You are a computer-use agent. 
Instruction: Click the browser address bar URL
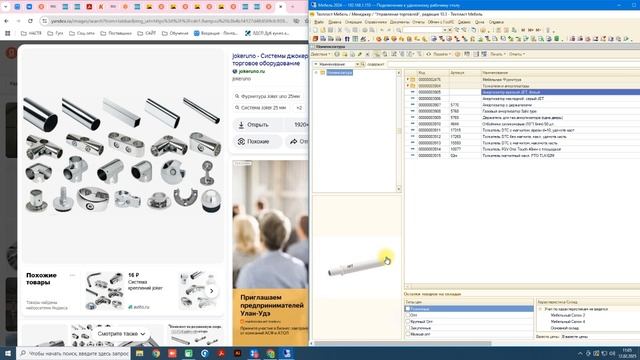169,21
